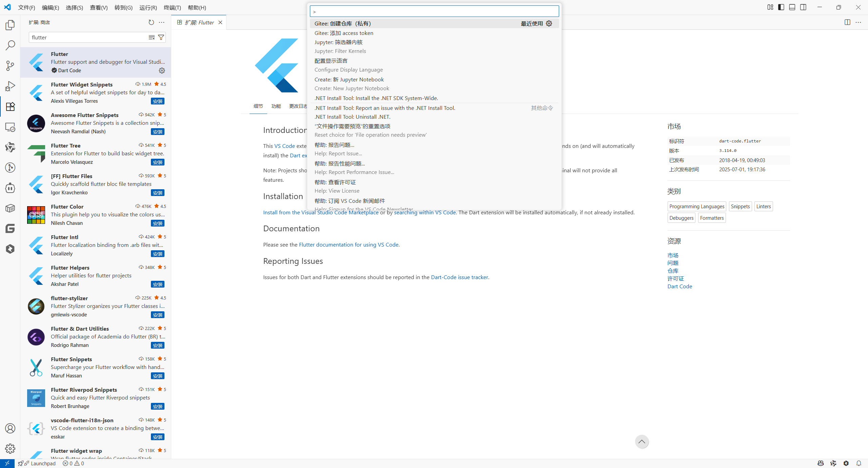This screenshot has height=468, width=868.
Task: Open the 查看(V) menu
Action: [x=99, y=7]
